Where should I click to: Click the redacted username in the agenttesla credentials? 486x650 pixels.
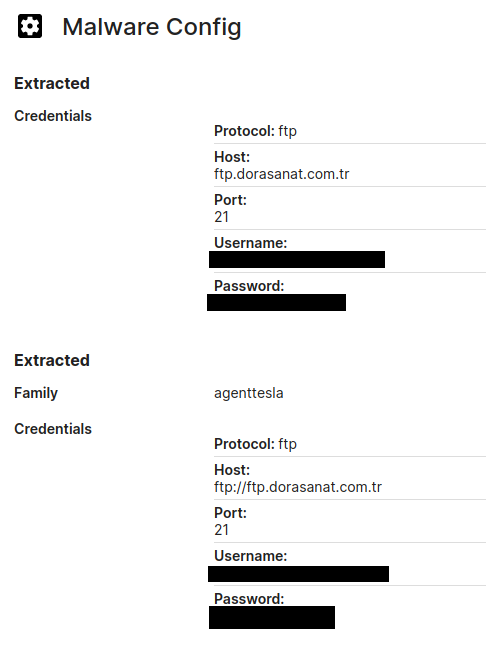(298, 574)
